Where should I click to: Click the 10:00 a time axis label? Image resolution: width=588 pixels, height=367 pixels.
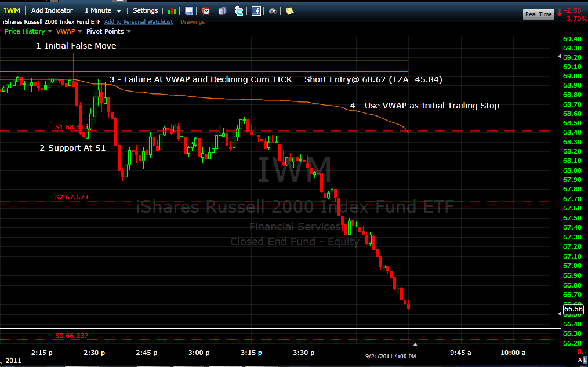coord(513,353)
